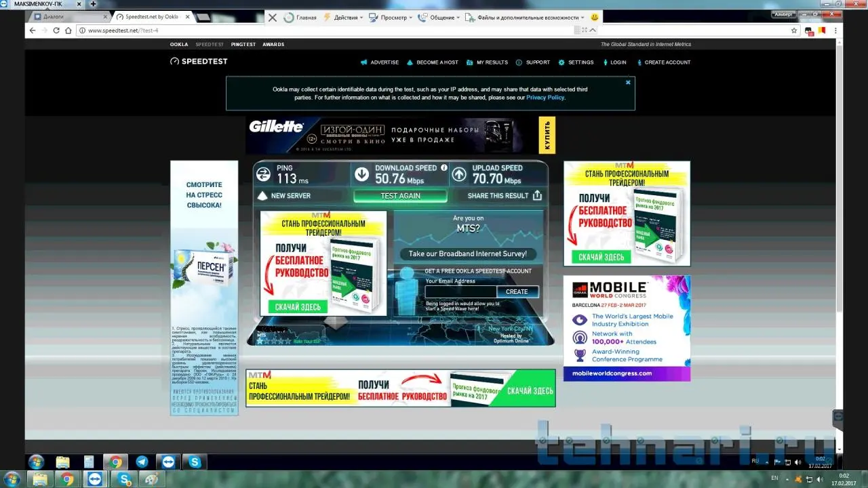This screenshot has height=488, width=868.
Task: Click the upload arrow circle icon
Action: pos(459,174)
